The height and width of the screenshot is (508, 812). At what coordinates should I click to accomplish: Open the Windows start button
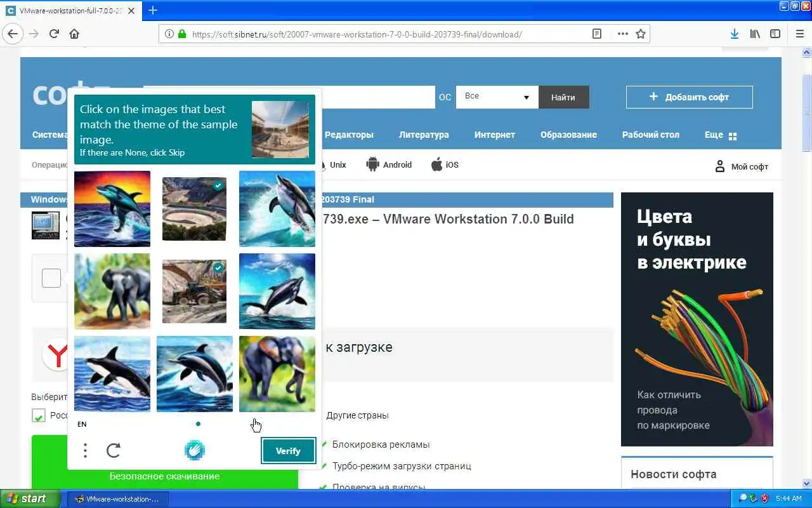click(30, 498)
